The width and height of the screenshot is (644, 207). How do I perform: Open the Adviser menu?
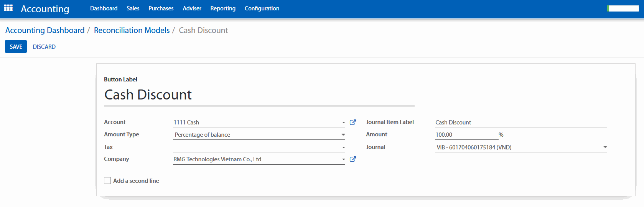tap(192, 8)
